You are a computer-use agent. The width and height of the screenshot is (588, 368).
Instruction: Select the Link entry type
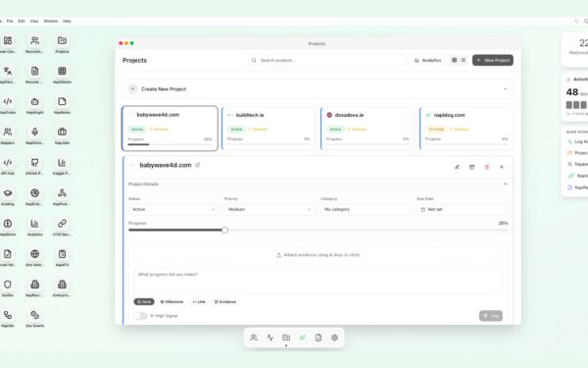coord(199,302)
